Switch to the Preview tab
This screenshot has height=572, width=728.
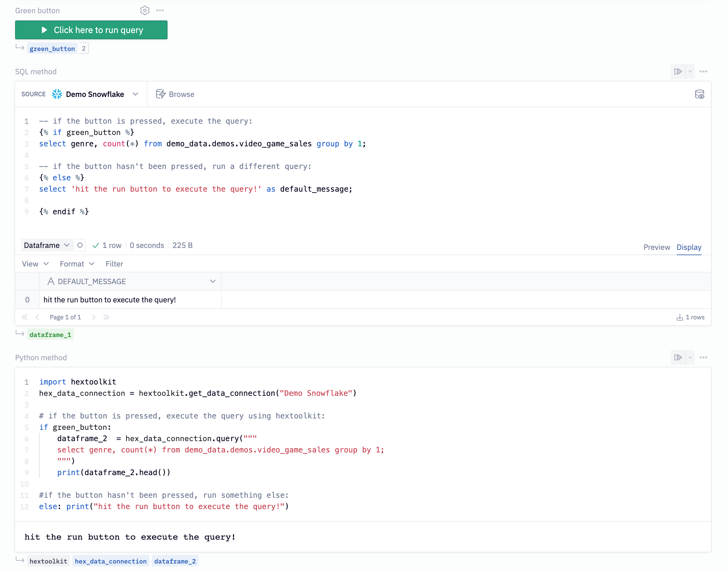(x=656, y=247)
